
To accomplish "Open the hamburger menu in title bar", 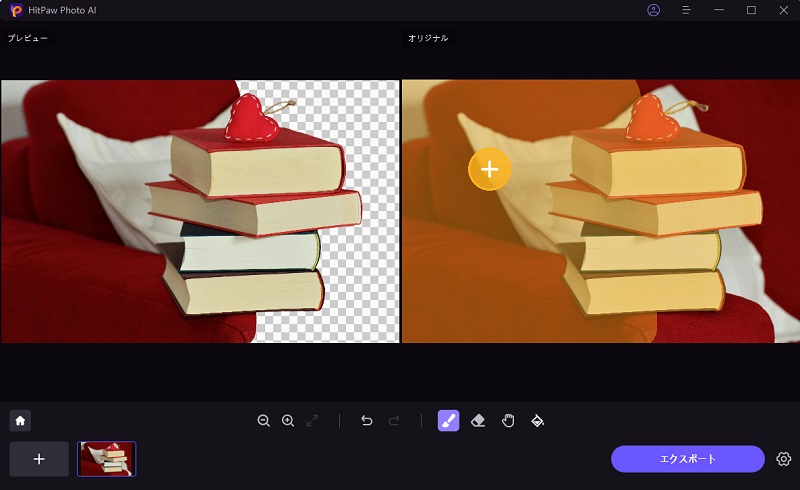I will (686, 10).
